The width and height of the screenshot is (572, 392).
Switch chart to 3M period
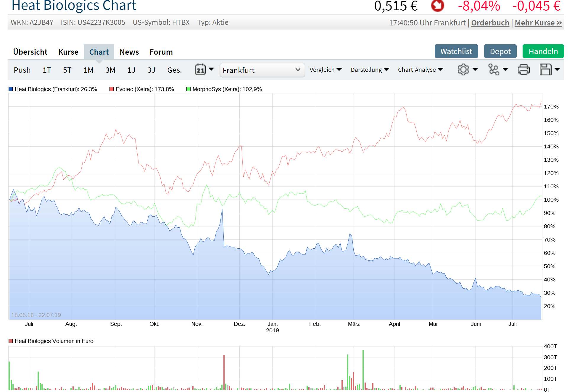tap(110, 70)
